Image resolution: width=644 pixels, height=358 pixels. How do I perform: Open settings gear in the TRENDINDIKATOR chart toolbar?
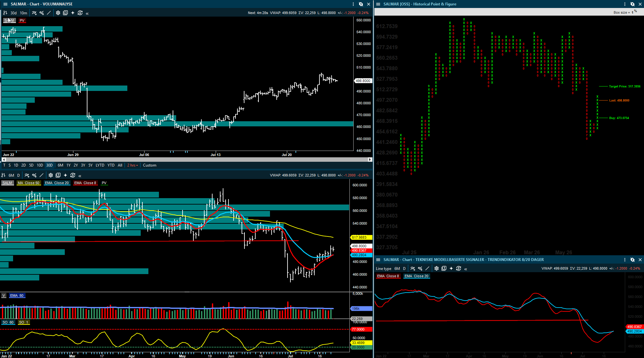pyautogui.click(x=437, y=268)
